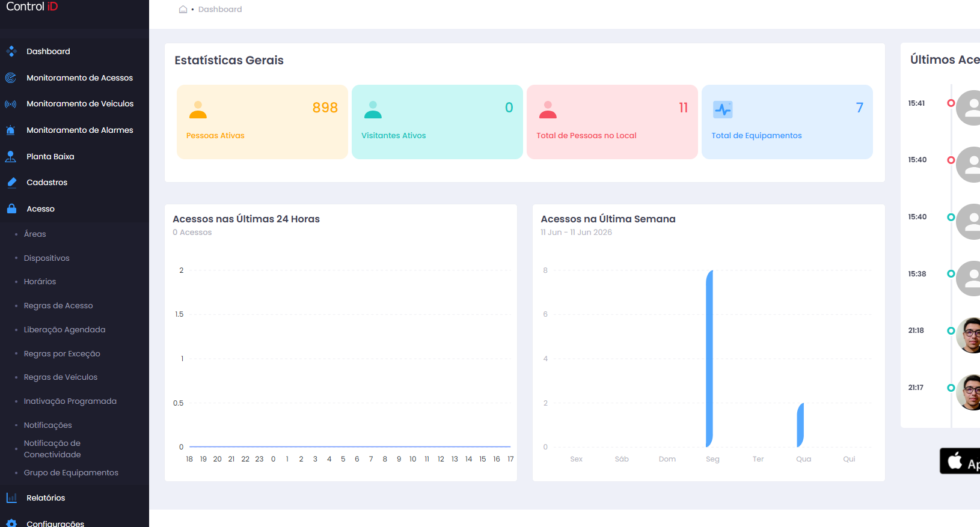Open the Notificações submenu item
980x527 pixels.
pyautogui.click(x=48, y=425)
